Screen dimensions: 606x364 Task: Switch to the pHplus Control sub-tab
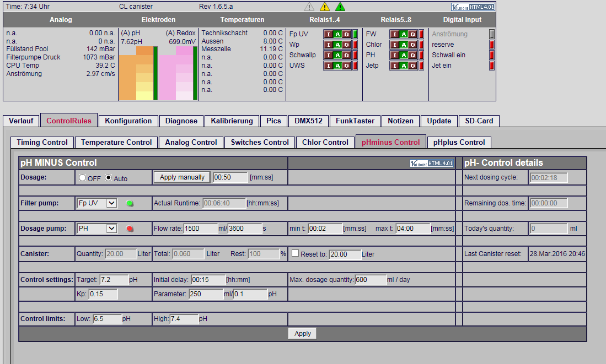pos(459,143)
